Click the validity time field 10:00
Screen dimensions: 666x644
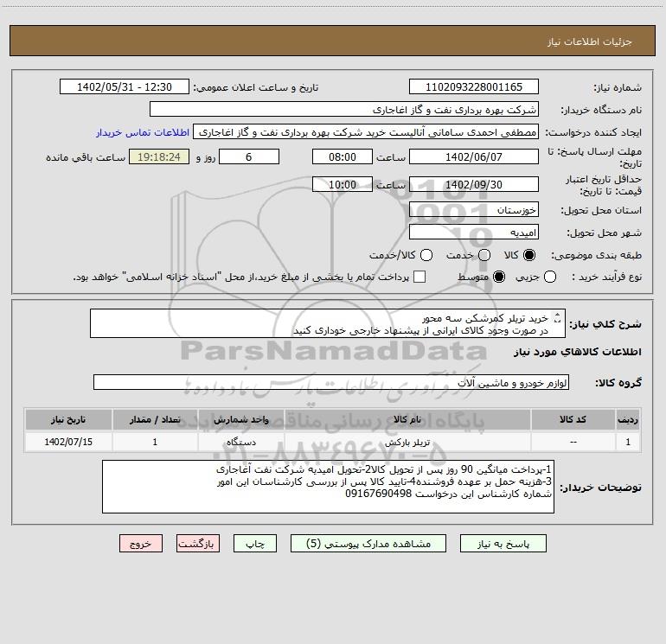point(343,184)
